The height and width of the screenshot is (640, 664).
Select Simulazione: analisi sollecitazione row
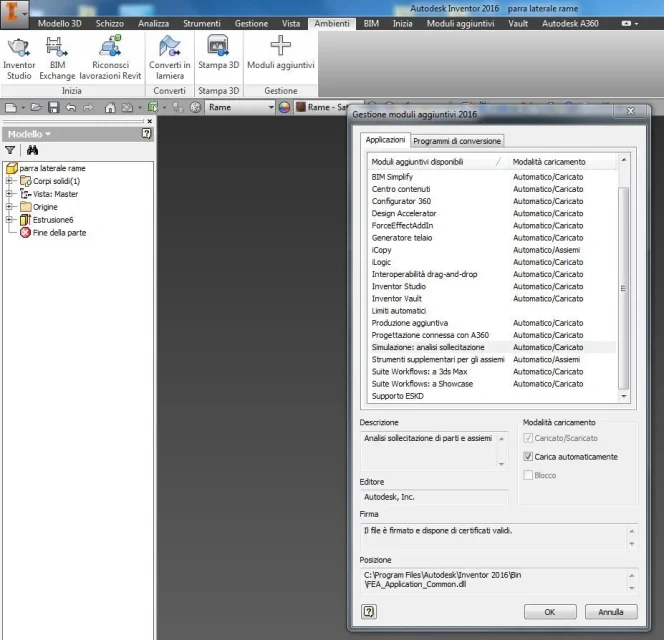tap(491, 347)
